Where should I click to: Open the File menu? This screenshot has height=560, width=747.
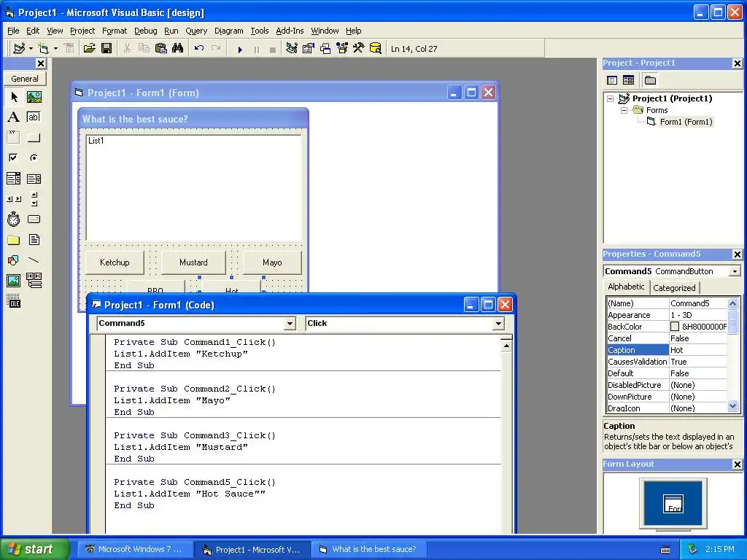[x=13, y=31]
